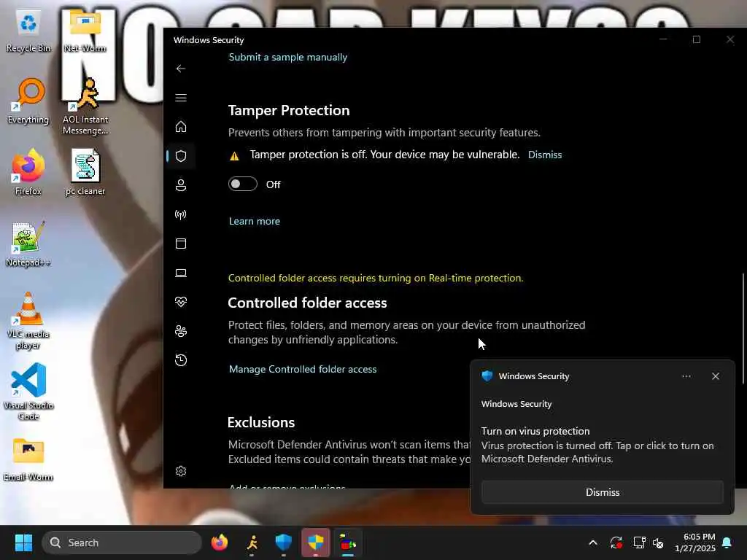Image resolution: width=747 pixels, height=560 pixels.
Task: Open App & browser control icon
Action: [181, 244]
